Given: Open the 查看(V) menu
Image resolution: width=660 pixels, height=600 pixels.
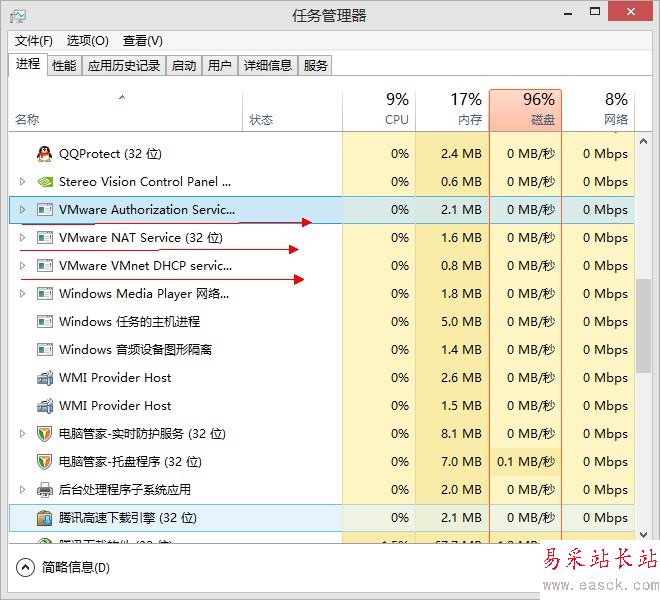Looking at the screenshot, I should pos(143,41).
